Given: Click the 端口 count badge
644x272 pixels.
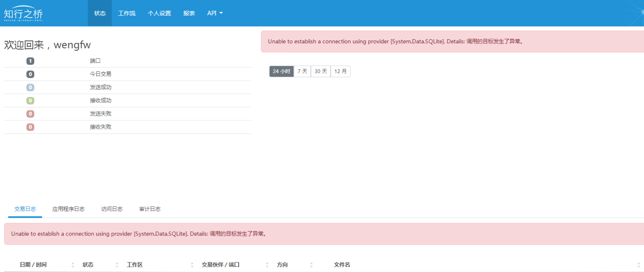Looking at the screenshot, I should (30, 61).
